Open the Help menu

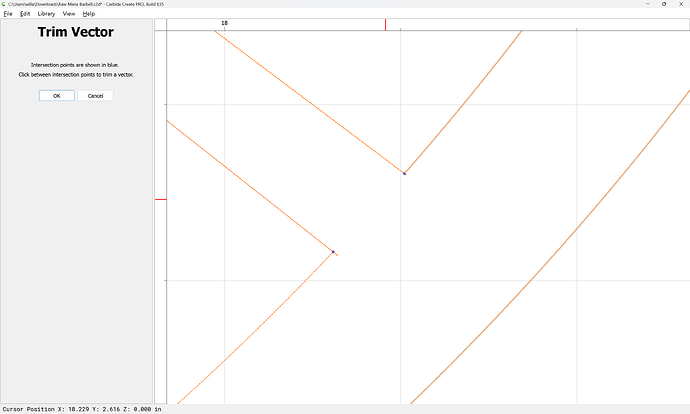(89, 14)
